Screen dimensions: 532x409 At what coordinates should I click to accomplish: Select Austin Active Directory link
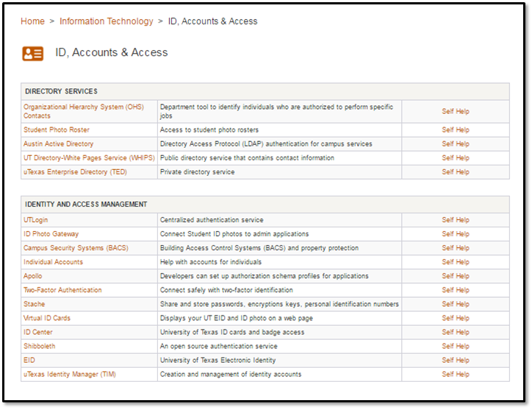[x=59, y=144]
